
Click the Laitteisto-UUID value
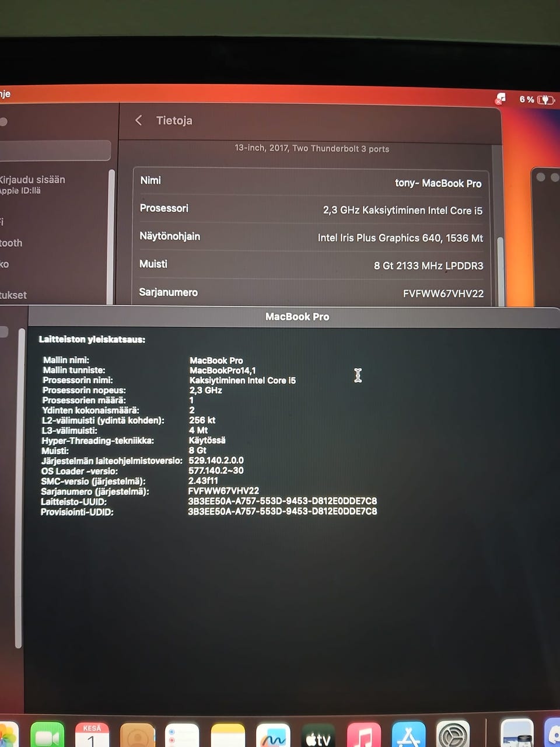[282, 501]
